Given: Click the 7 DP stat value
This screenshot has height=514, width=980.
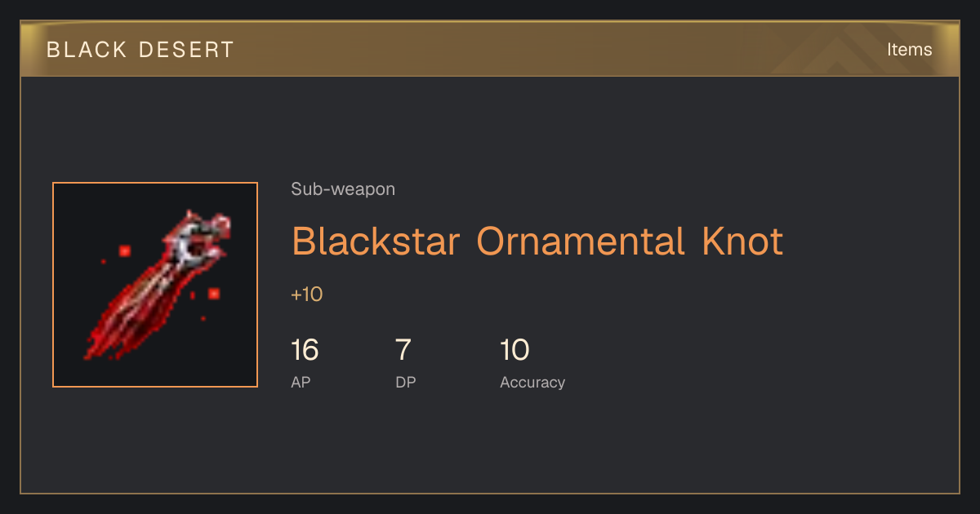Looking at the screenshot, I should click(x=403, y=350).
